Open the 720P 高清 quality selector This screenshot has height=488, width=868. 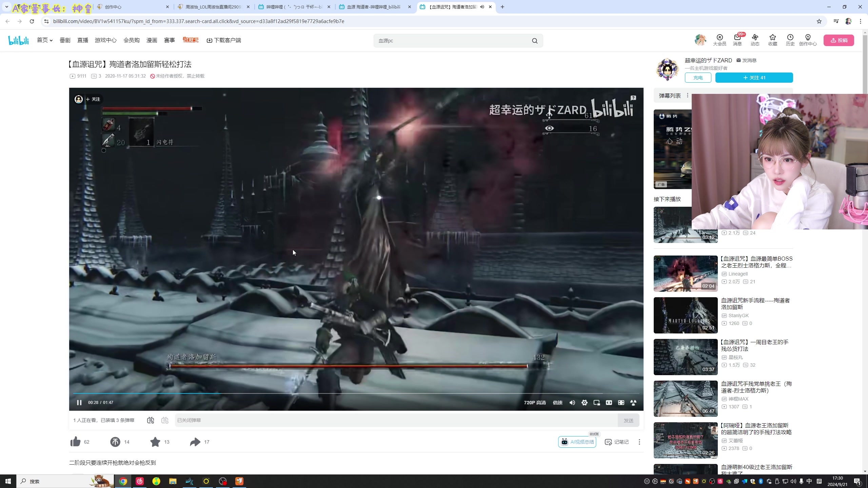535,403
